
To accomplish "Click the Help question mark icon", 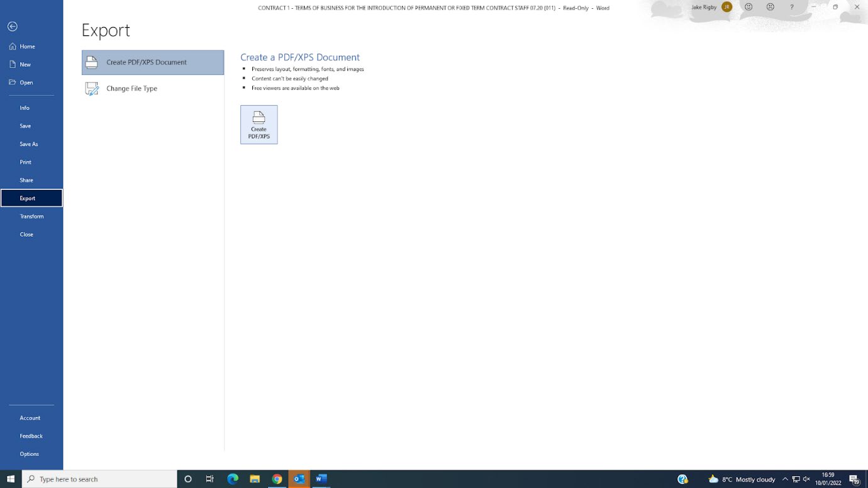I will (x=792, y=7).
